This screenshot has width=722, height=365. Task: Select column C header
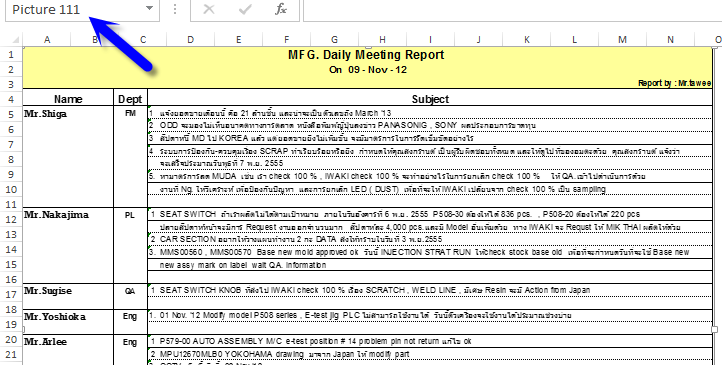tap(143, 40)
